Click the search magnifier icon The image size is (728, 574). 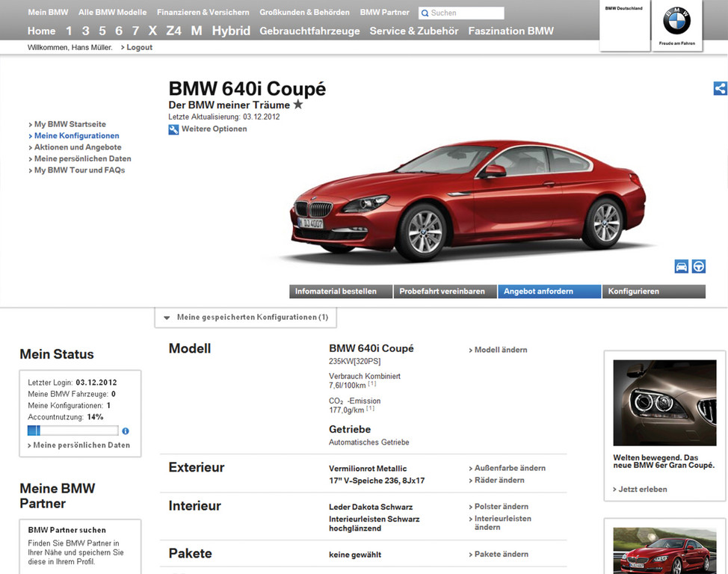pos(425,13)
